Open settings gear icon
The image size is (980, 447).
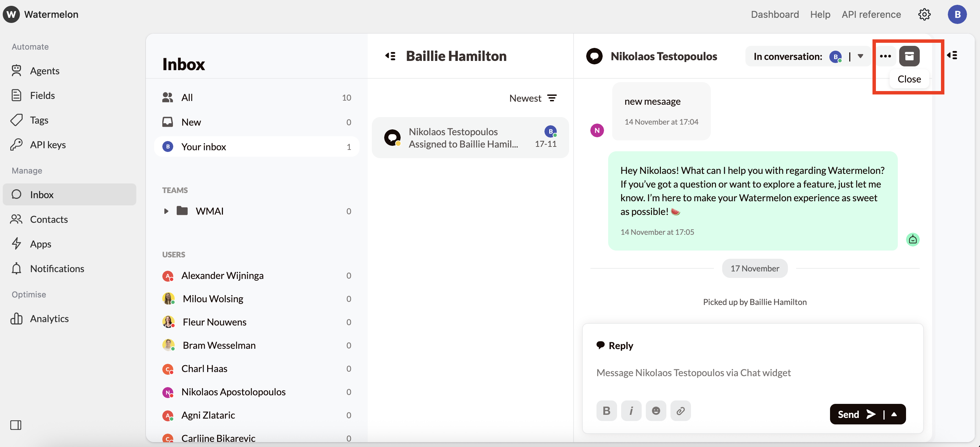coord(924,14)
